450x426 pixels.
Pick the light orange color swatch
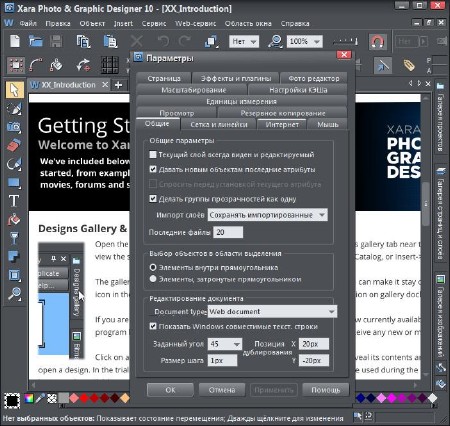click(125, 398)
